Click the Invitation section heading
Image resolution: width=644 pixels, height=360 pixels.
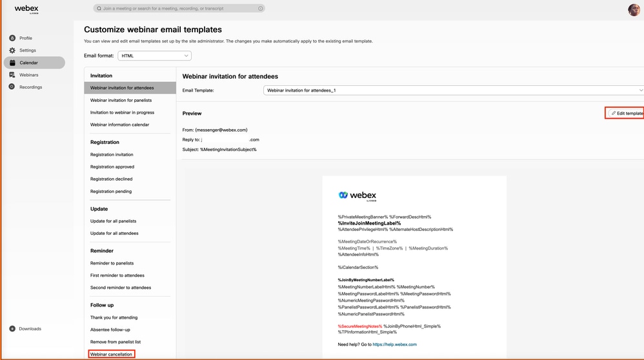[x=101, y=75]
